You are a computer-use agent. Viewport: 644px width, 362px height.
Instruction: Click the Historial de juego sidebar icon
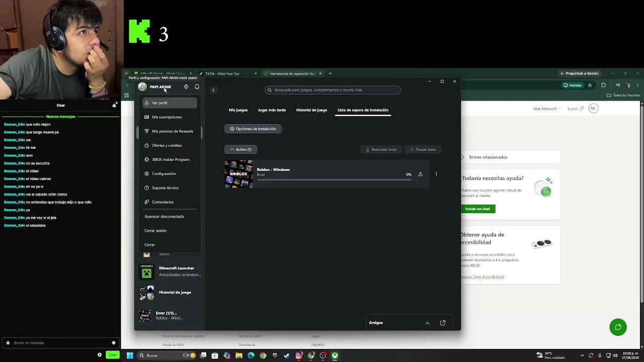pyautogui.click(x=146, y=292)
